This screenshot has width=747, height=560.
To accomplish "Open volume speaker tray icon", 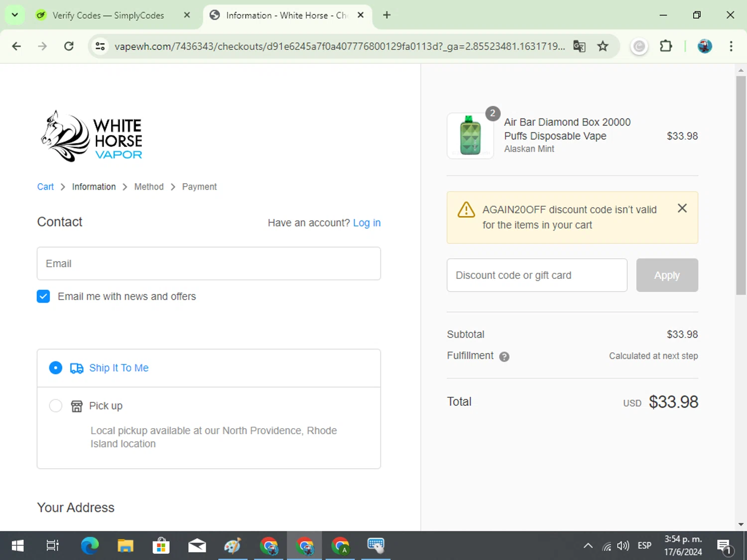I will 623,546.
